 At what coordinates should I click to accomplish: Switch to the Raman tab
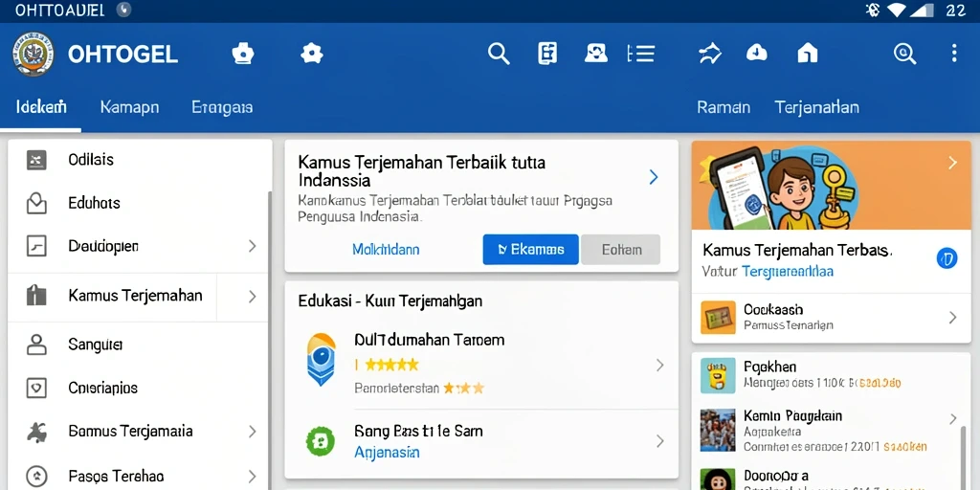point(724,107)
